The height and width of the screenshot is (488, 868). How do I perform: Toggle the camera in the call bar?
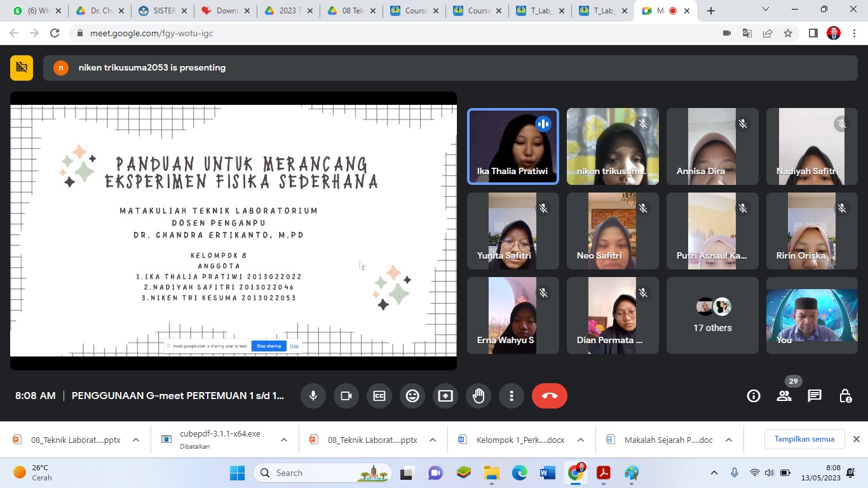pyautogui.click(x=346, y=396)
